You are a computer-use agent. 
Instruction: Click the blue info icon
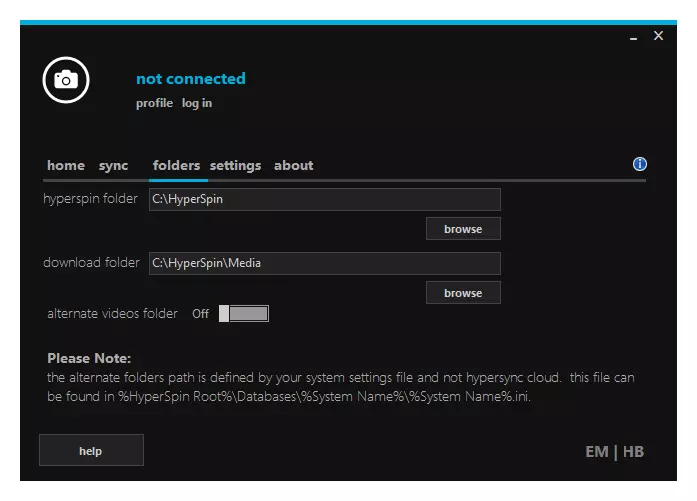(x=640, y=165)
